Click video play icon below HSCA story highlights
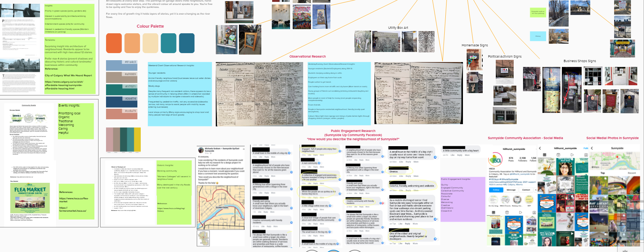This screenshot has width=644, height=252. point(520,212)
